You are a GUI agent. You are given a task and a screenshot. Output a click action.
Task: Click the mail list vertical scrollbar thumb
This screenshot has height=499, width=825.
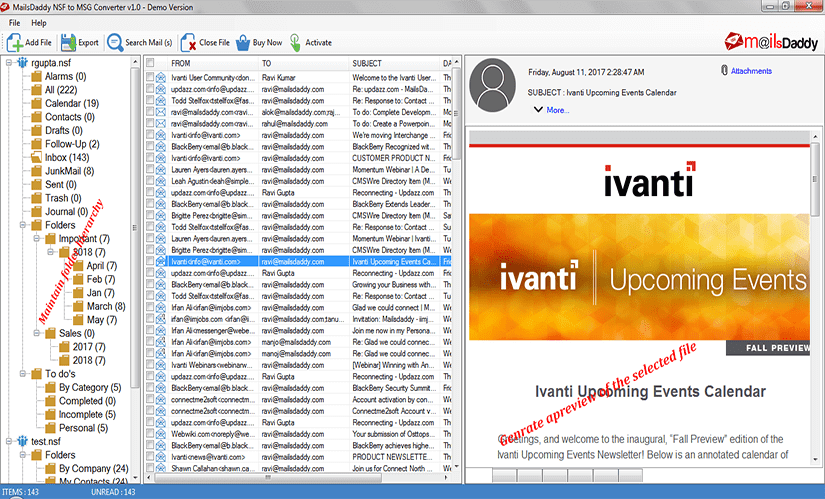(456, 114)
